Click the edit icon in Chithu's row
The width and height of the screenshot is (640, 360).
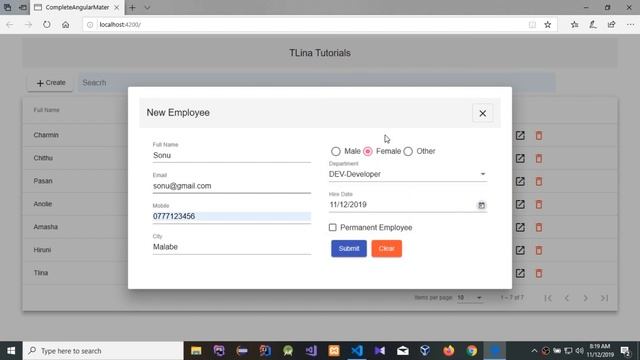coord(520,158)
